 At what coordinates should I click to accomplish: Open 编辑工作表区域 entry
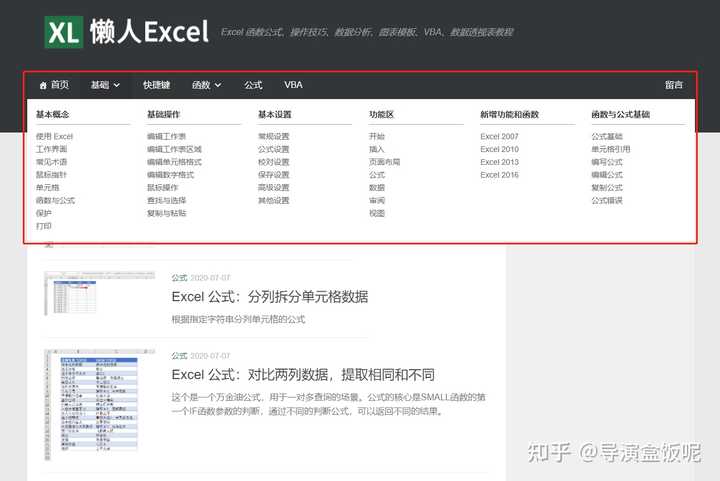(174, 149)
